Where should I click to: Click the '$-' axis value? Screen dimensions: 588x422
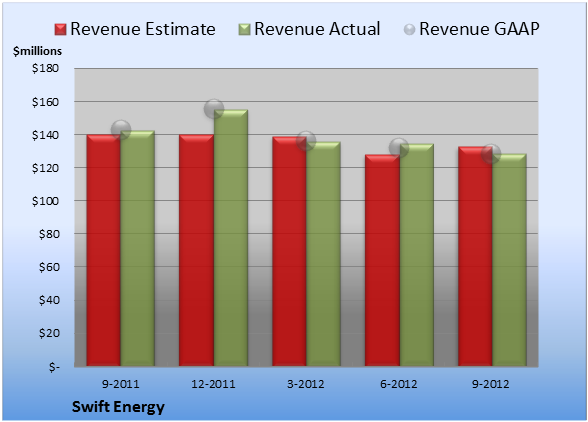pos(54,366)
